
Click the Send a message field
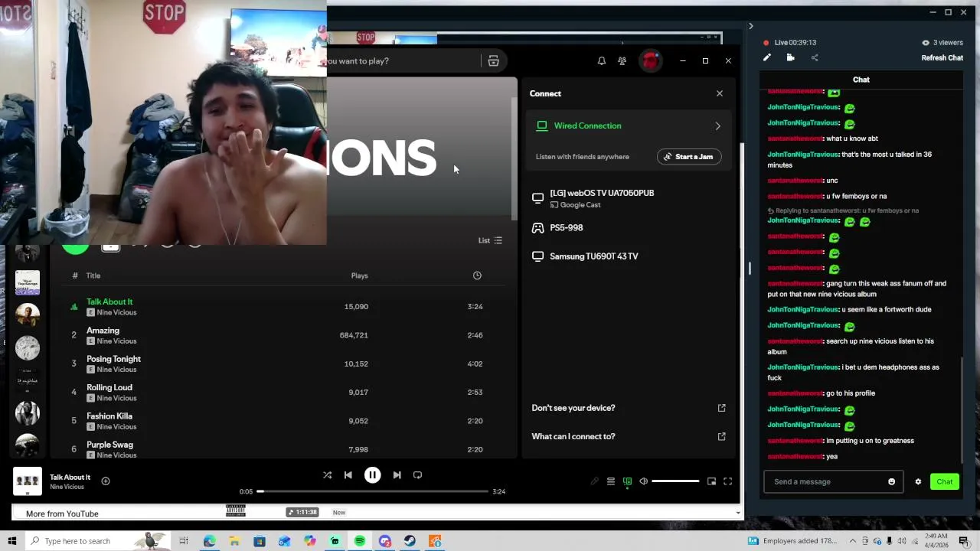click(827, 481)
